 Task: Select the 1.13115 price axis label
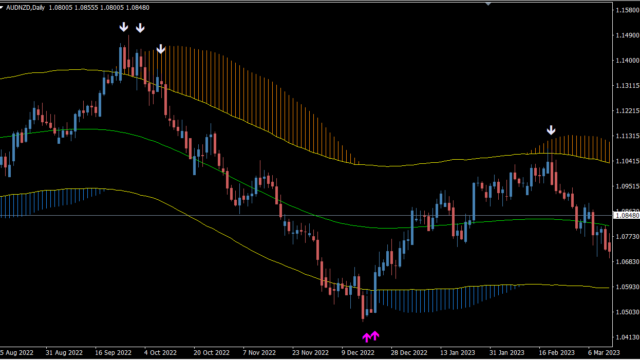pos(627,86)
